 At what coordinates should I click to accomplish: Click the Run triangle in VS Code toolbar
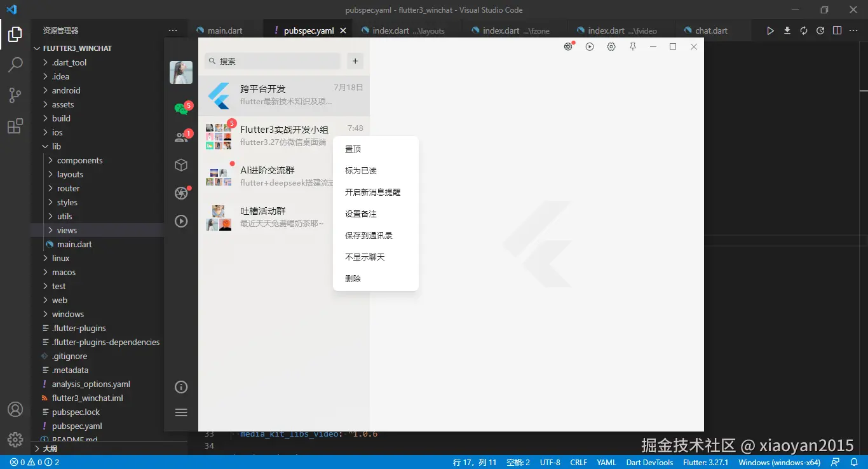770,30
